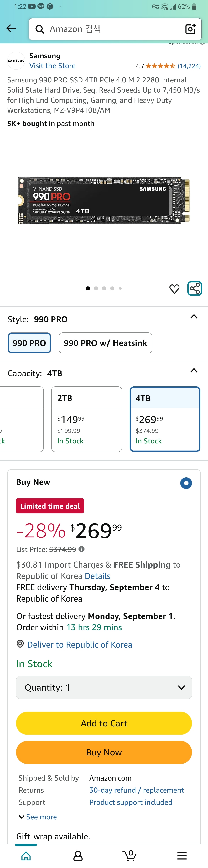
Task: Share this product via share icon
Action: point(195,288)
